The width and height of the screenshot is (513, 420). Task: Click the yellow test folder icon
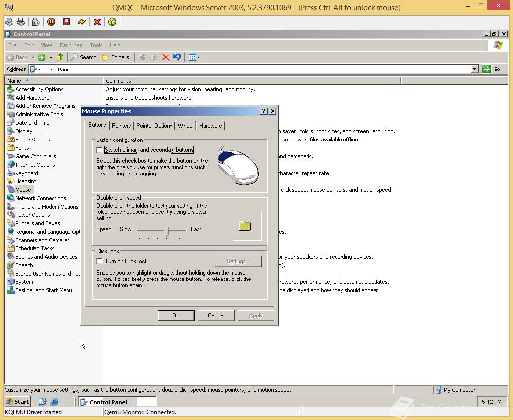(x=245, y=226)
